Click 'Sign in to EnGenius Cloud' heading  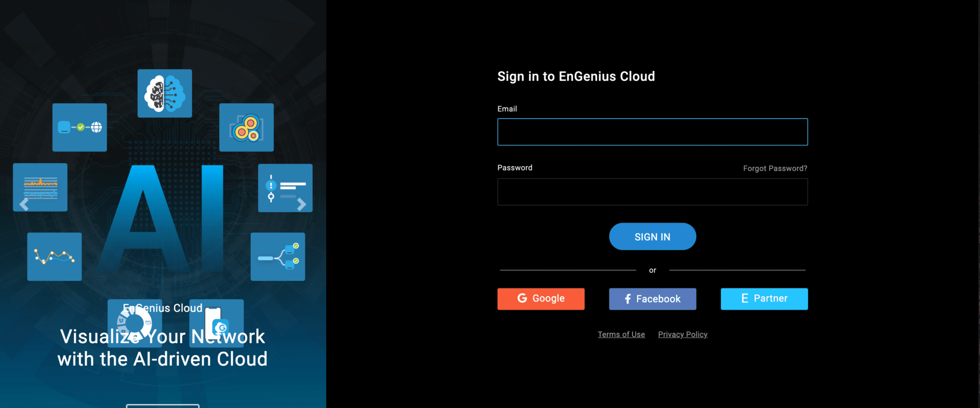point(576,76)
